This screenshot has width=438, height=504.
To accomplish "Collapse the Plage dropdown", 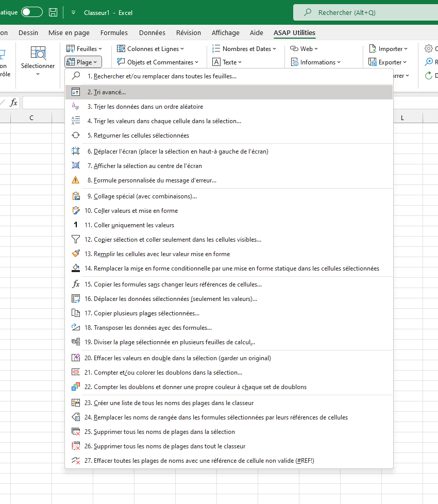I will pos(83,62).
